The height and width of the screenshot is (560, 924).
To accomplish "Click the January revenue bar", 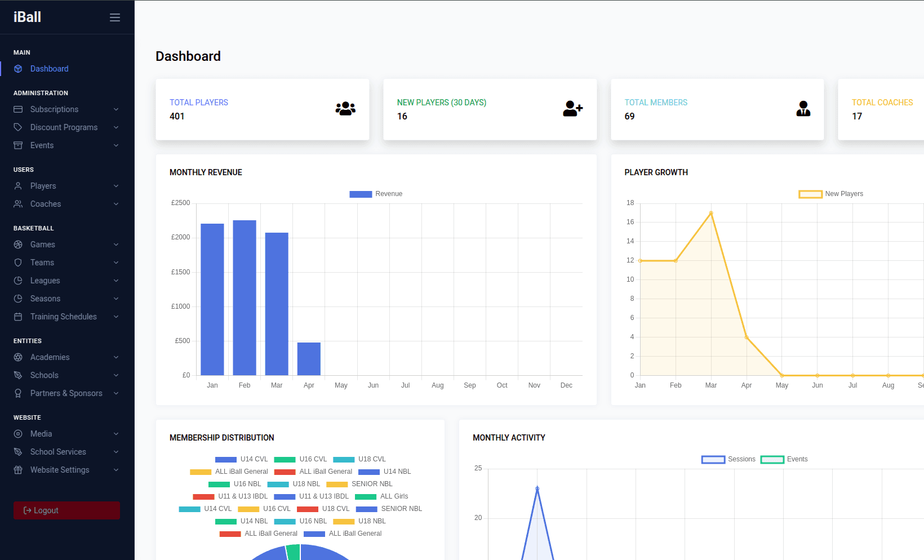I will 212,299.
